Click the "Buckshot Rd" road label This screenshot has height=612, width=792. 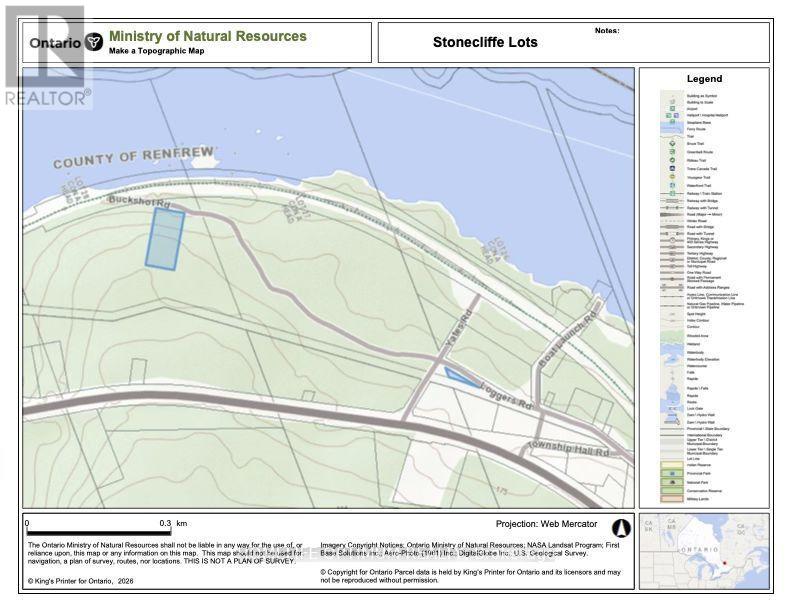[140, 201]
